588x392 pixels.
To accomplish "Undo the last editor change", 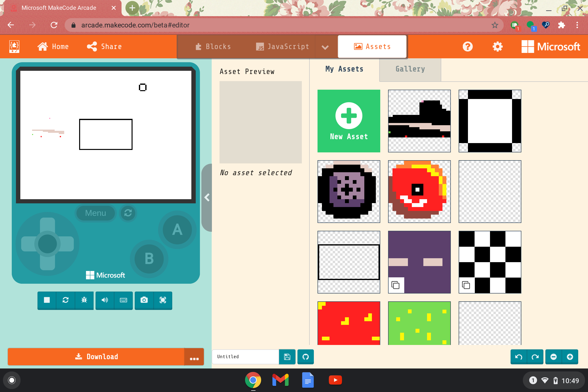I will pyautogui.click(x=519, y=357).
